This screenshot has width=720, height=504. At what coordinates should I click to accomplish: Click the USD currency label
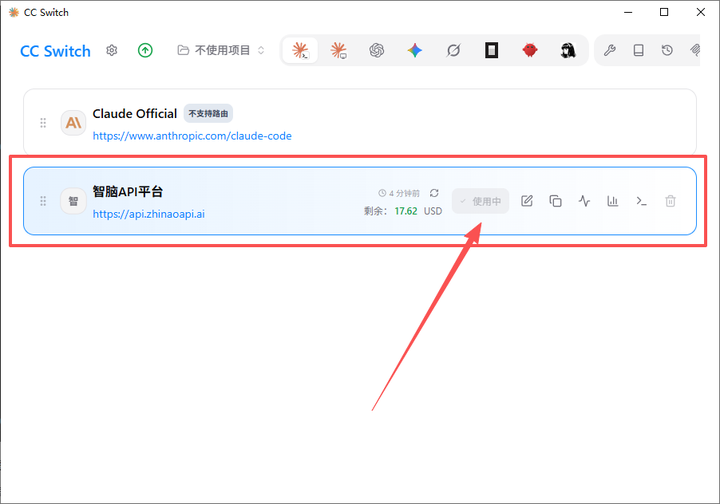tap(433, 211)
